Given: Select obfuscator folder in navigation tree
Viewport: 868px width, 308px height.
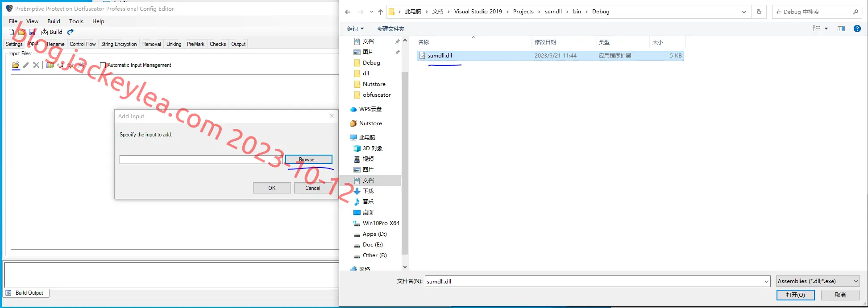Looking at the screenshot, I should pos(376,95).
